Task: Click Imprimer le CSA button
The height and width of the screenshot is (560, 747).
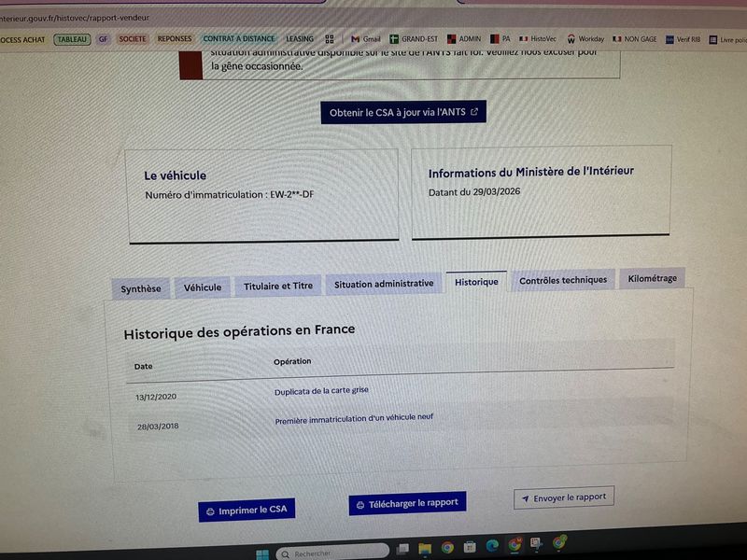Action: [247, 510]
